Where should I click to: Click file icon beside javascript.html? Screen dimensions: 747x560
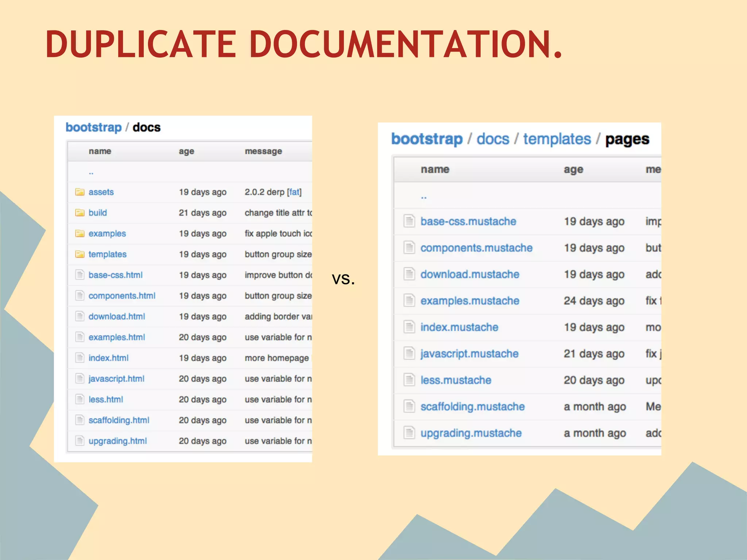tap(80, 378)
